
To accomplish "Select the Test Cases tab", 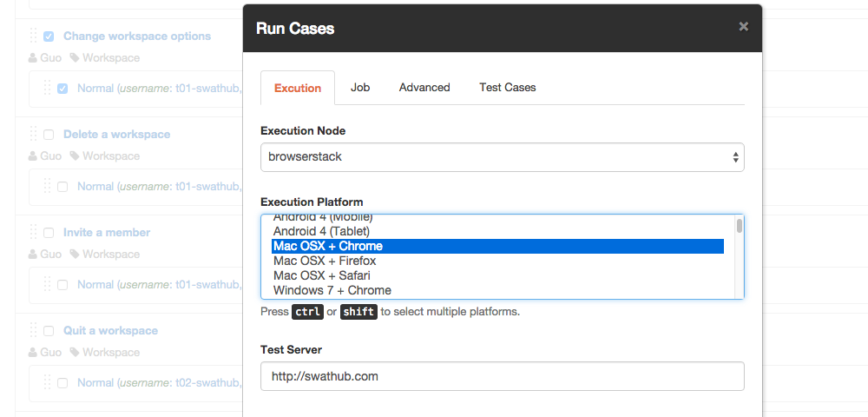I will click(507, 88).
